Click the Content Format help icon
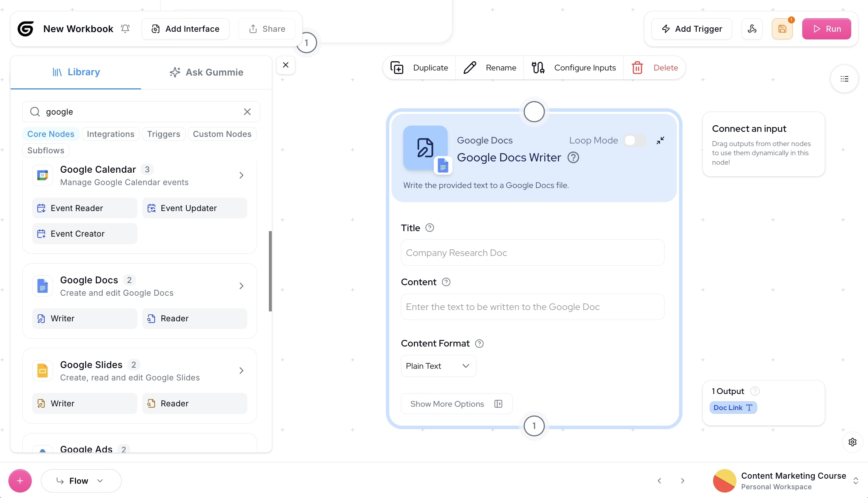The image size is (868, 498). (x=479, y=344)
